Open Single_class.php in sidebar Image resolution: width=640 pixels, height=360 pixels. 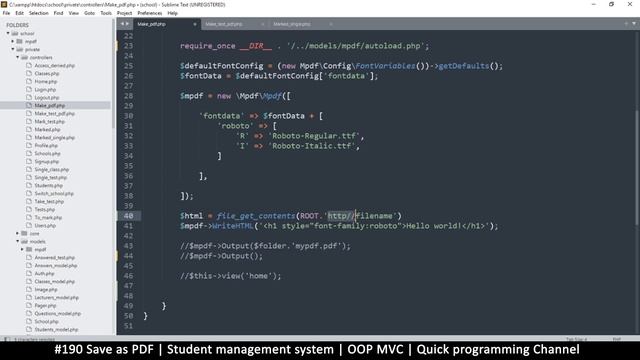click(51, 169)
